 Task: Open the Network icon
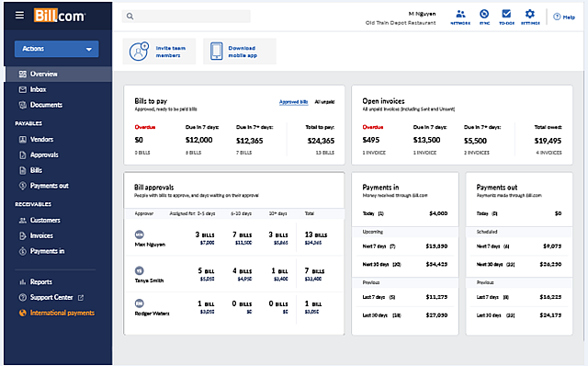pyautogui.click(x=460, y=15)
